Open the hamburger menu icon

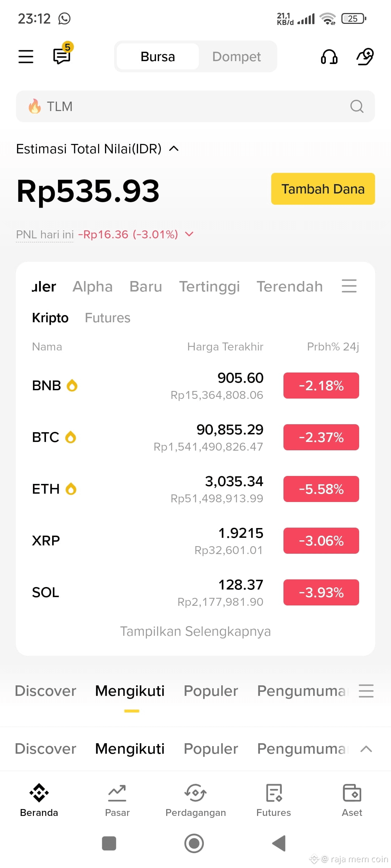pos(26,56)
